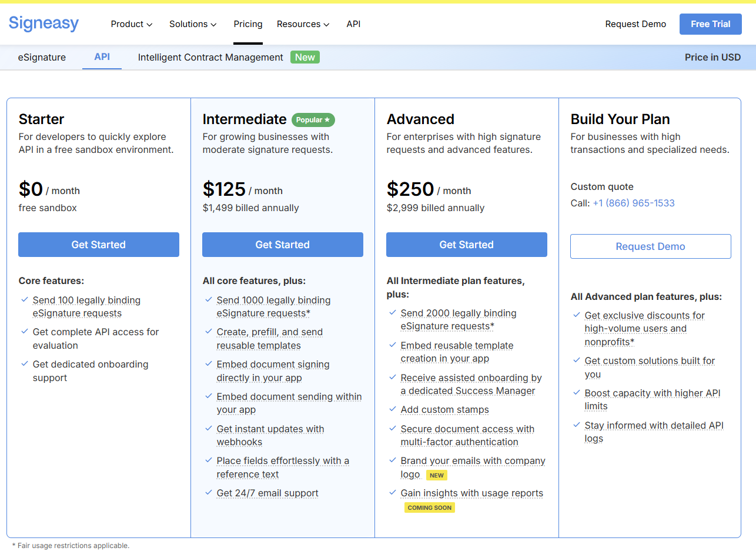Click '$1,499 billed annually' text
This screenshot has width=756, height=551.
[x=250, y=208]
